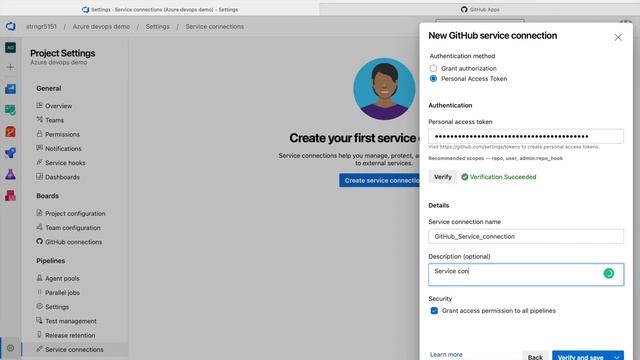640x360 pixels.
Task: Click the Back button
Action: click(535, 357)
